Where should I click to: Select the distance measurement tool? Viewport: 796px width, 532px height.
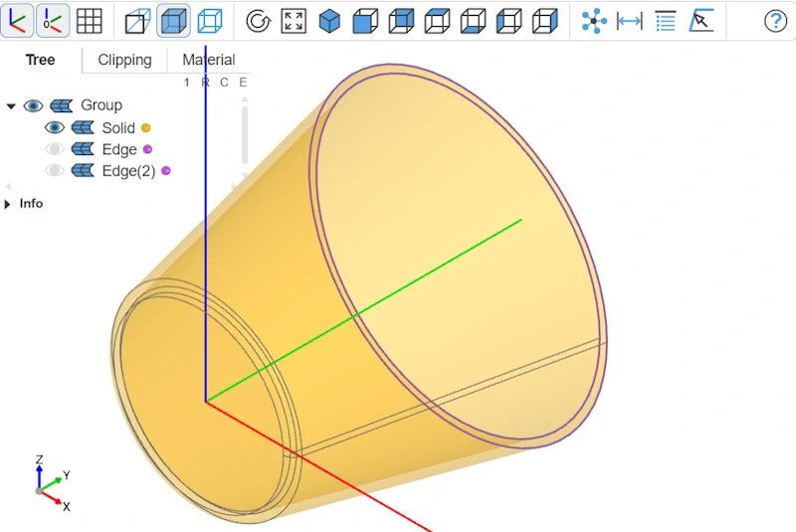[630, 20]
